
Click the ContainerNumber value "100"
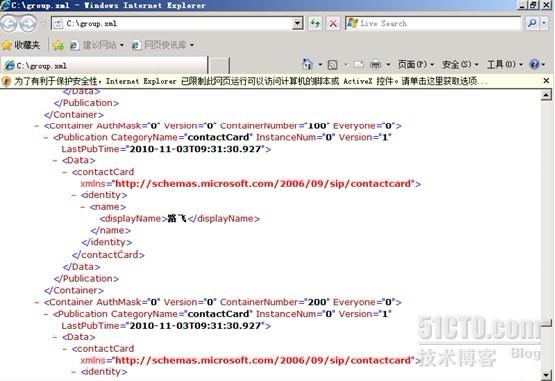(317, 126)
